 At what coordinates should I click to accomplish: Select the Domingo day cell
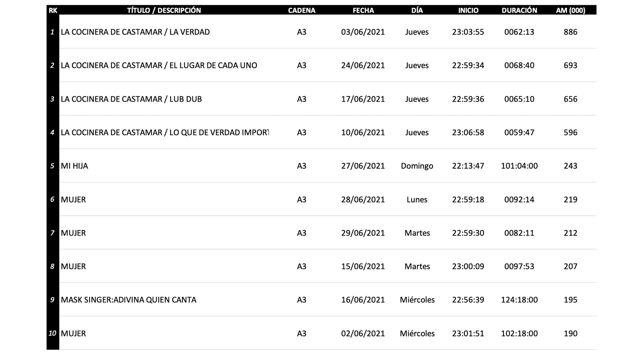(417, 166)
